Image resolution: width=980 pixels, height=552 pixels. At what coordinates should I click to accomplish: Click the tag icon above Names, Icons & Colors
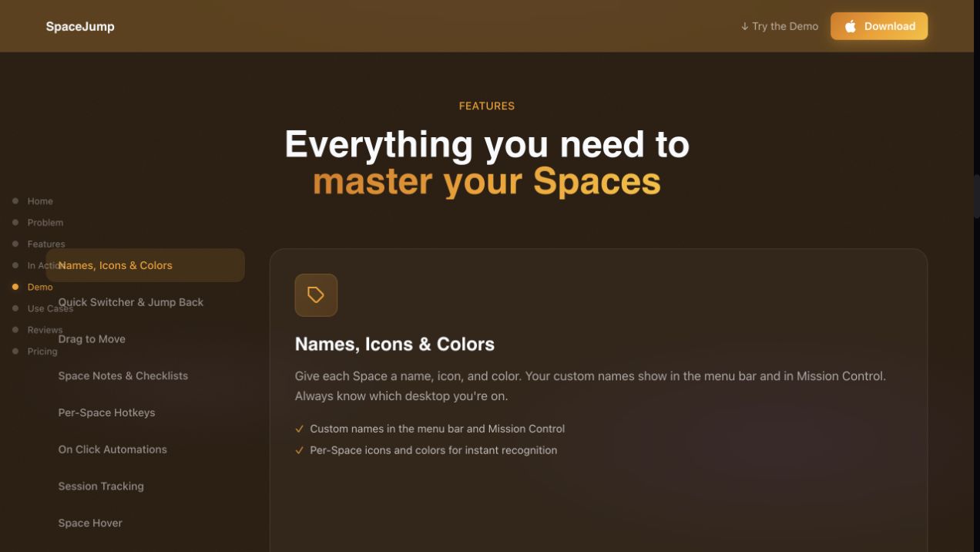pos(316,295)
